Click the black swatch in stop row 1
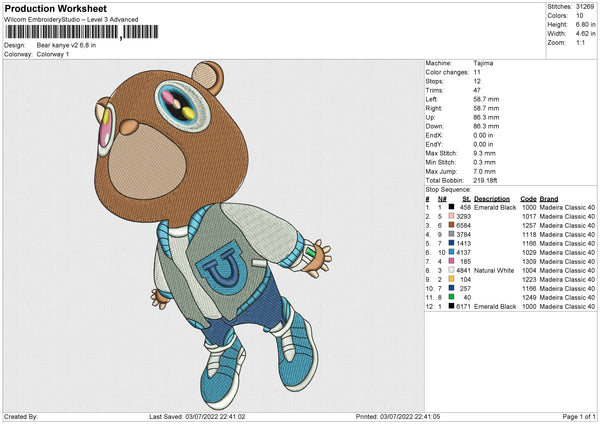 coord(452,207)
